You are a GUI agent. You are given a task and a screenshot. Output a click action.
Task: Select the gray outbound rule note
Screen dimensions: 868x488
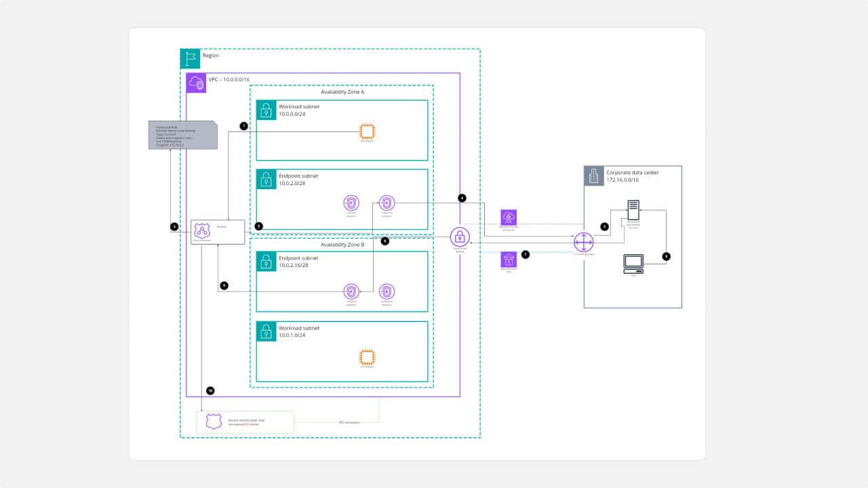click(x=183, y=135)
